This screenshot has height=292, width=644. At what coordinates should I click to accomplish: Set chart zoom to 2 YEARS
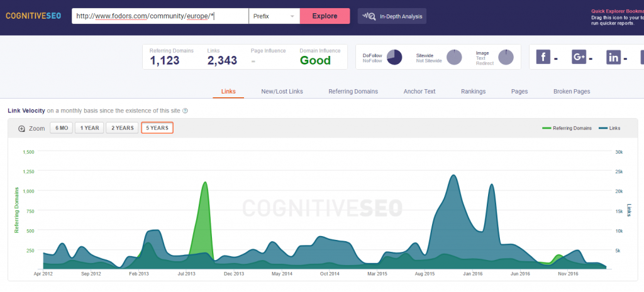coord(122,128)
